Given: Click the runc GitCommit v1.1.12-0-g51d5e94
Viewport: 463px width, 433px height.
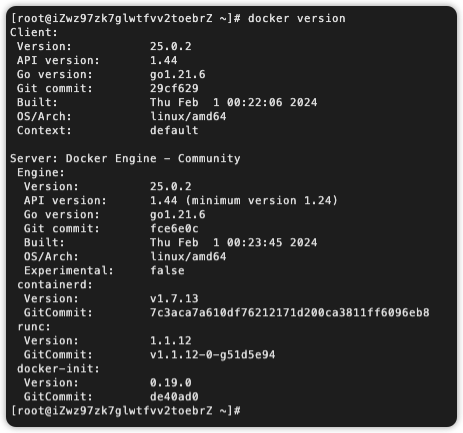Looking at the screenshot, I should [213, 354].
